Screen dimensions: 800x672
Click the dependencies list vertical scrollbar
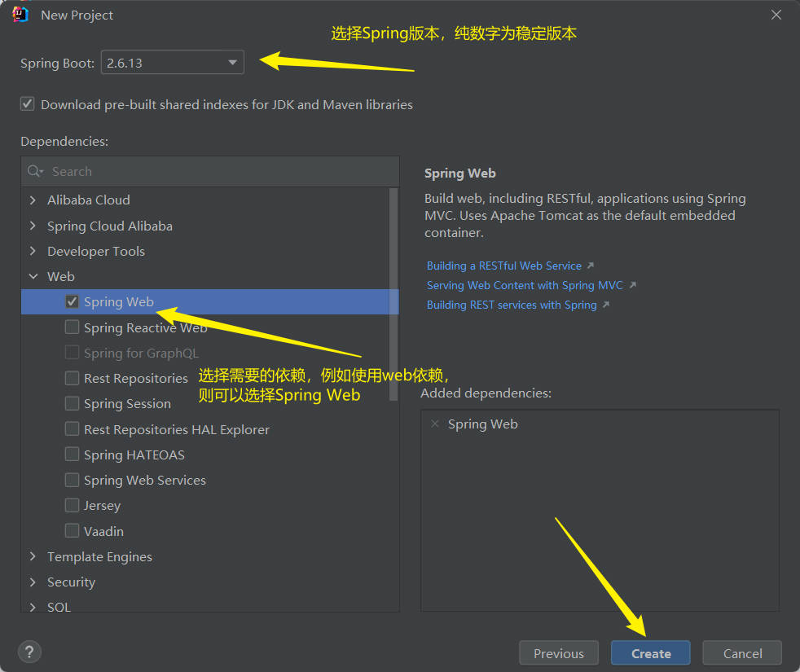point(393,294)
